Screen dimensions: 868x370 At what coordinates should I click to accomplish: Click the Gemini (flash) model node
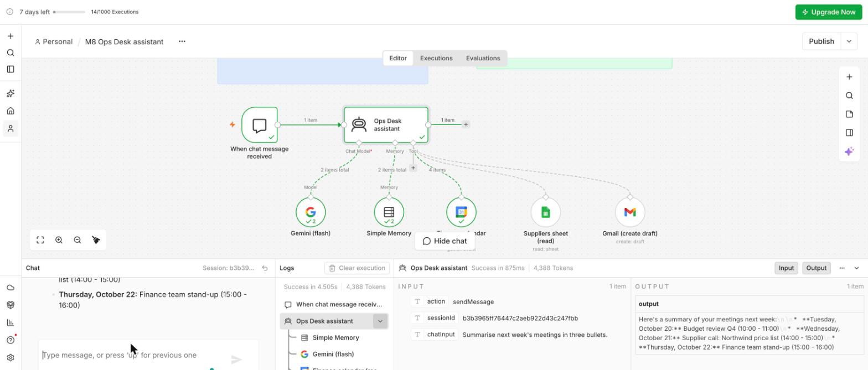coord(311,212)
